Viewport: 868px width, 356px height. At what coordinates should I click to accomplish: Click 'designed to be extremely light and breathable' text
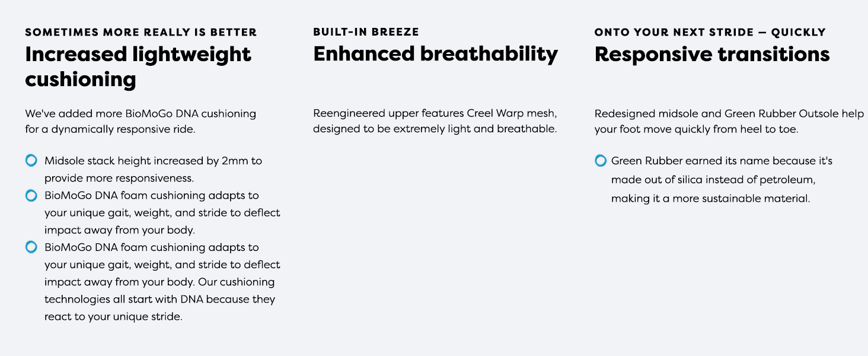click(435, 129)
